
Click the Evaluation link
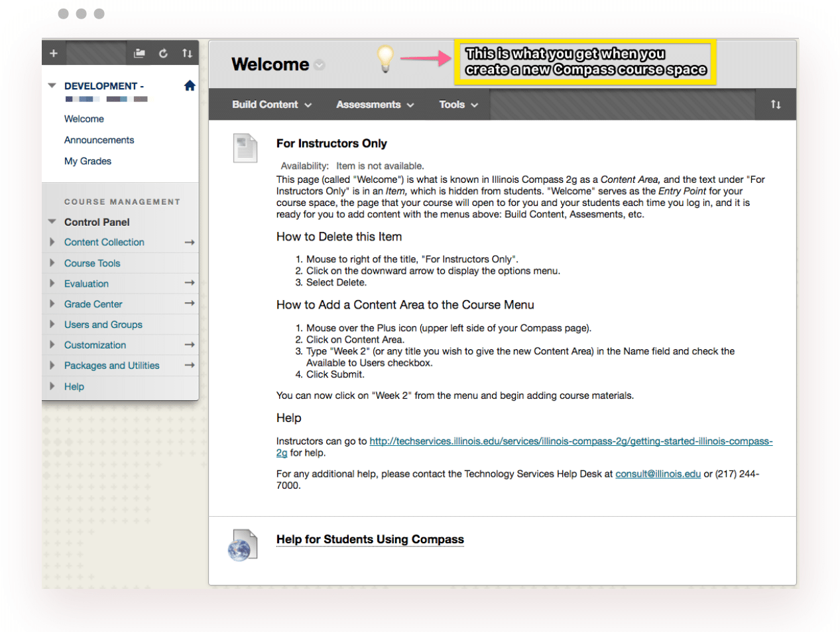86,284
